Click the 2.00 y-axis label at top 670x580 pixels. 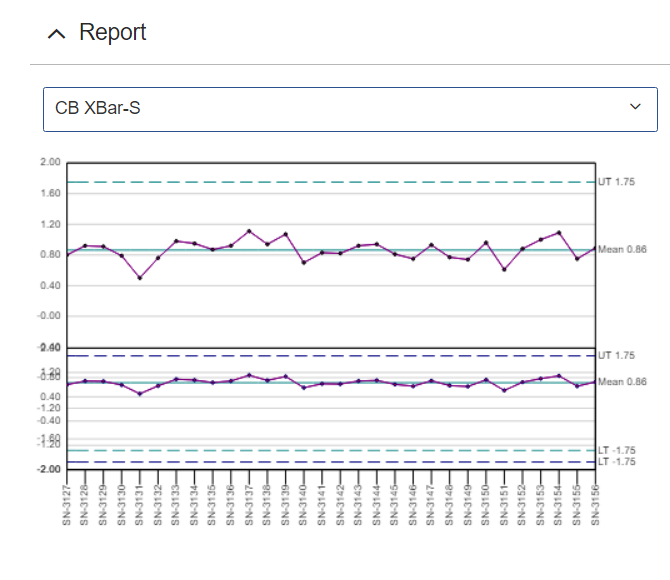click(50, 162)
